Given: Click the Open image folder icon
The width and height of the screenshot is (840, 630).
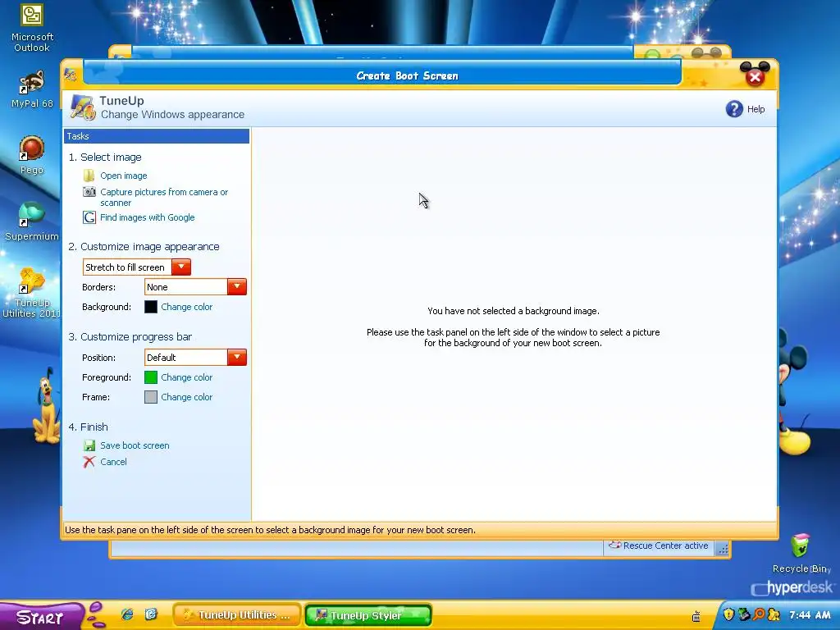Looking at the screenshot, I should (89, 176).
